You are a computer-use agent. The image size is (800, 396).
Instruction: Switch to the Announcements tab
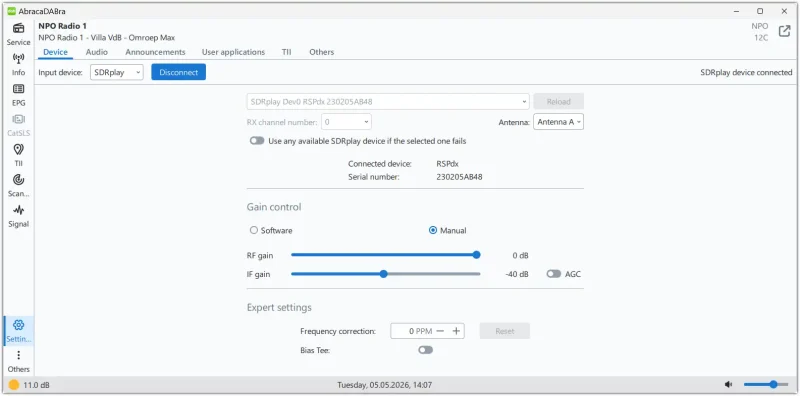[x=155, y=52]
